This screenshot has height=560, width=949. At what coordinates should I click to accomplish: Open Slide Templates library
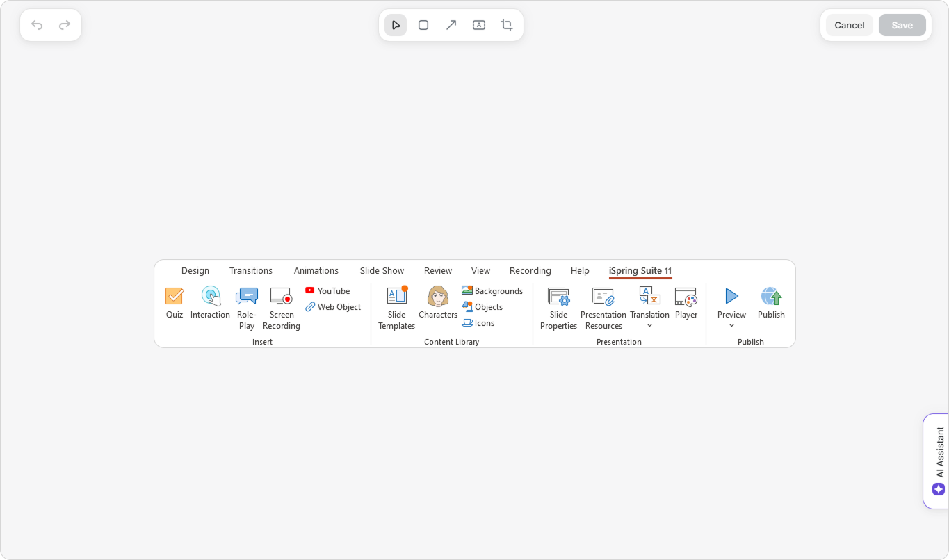click(397, 308)
